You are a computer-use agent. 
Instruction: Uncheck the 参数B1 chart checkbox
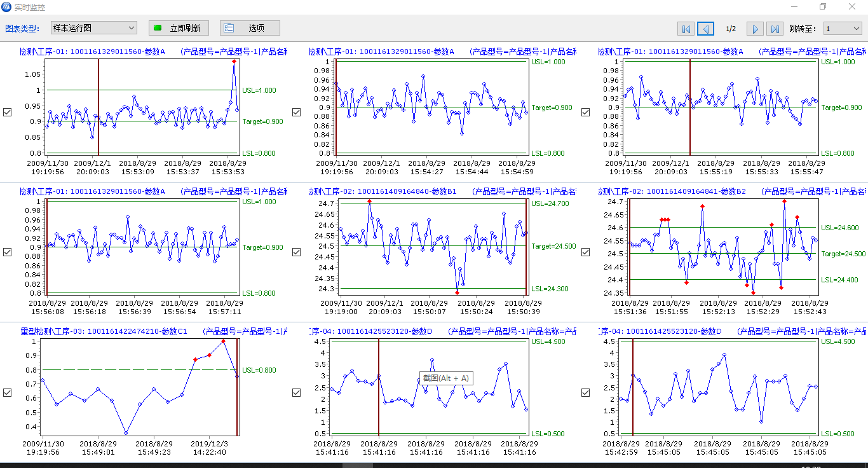(x=297, y=252)
